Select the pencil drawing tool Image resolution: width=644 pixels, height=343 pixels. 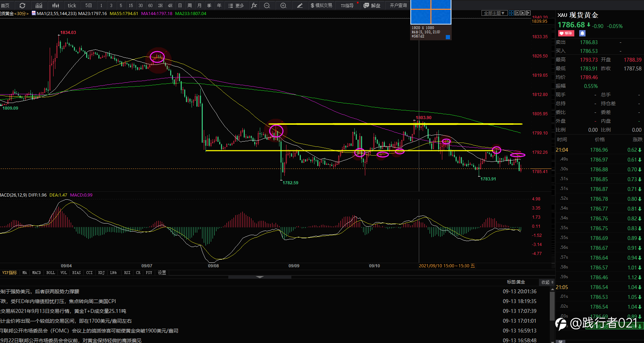pos(300,6)
